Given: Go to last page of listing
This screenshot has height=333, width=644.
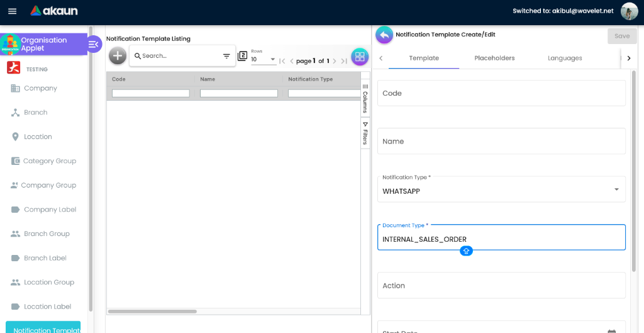Looking at the screenshot, I should tap(344, 61).
